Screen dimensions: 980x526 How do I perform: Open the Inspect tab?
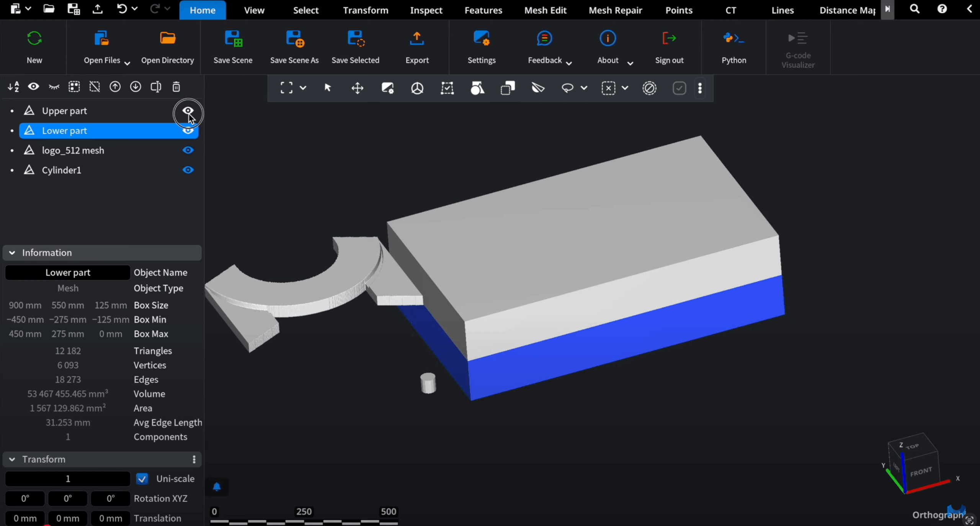coord(426,10)
